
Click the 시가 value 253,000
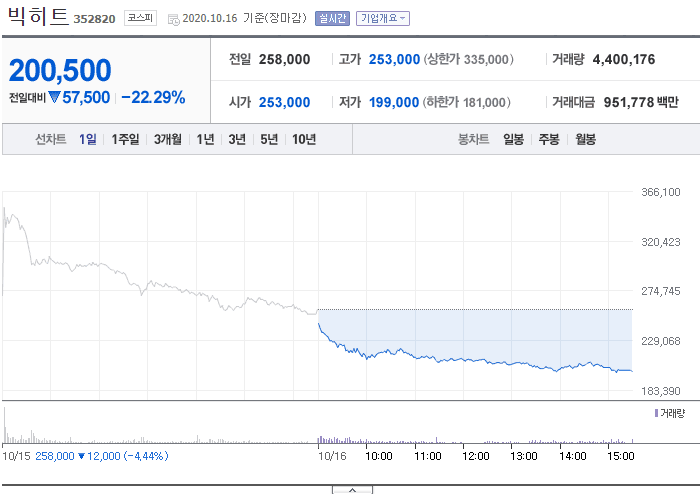click(284, 102)
